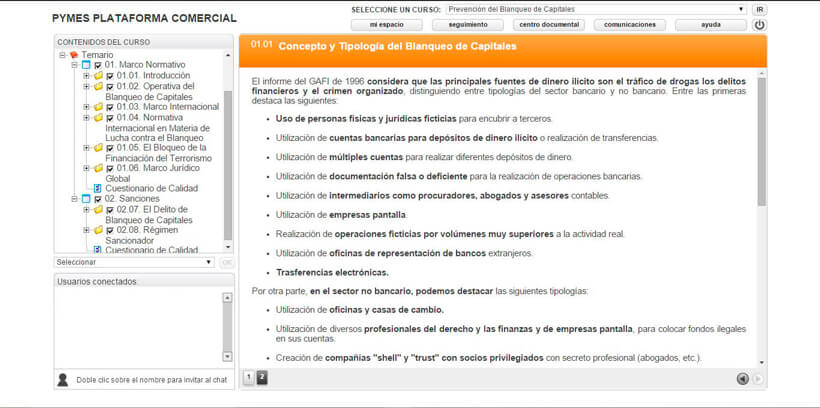Click folder icon of 01.06. Marco Jurídico

[98, 168]
